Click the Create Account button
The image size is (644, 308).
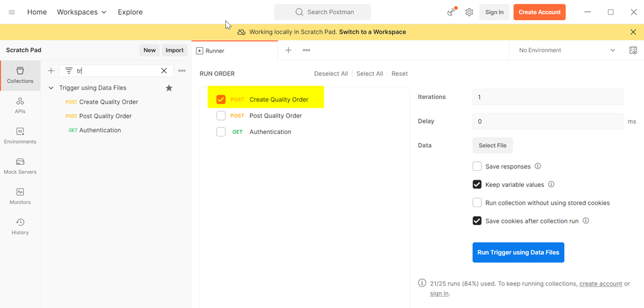click(539, 12)
